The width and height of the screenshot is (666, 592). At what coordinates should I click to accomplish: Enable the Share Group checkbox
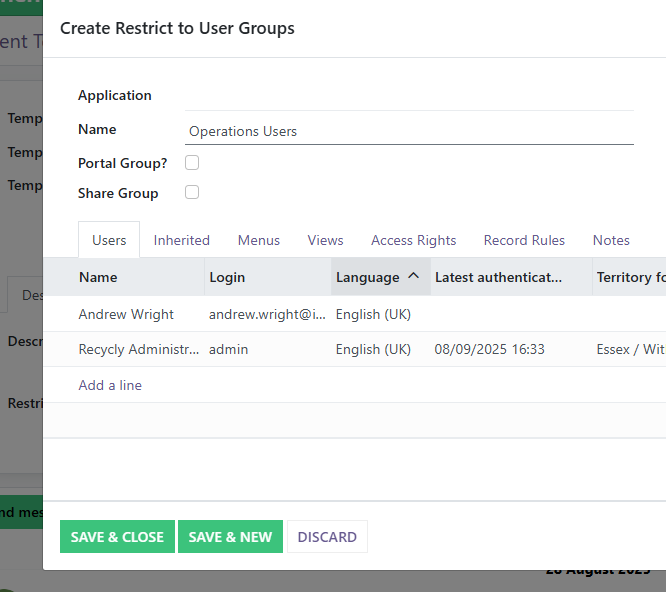pos(192,192)
